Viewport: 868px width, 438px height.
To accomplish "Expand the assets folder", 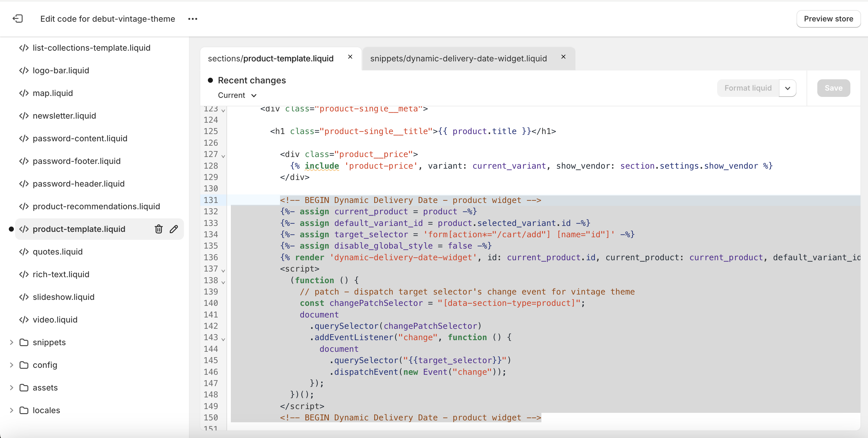I will [12, 388].
